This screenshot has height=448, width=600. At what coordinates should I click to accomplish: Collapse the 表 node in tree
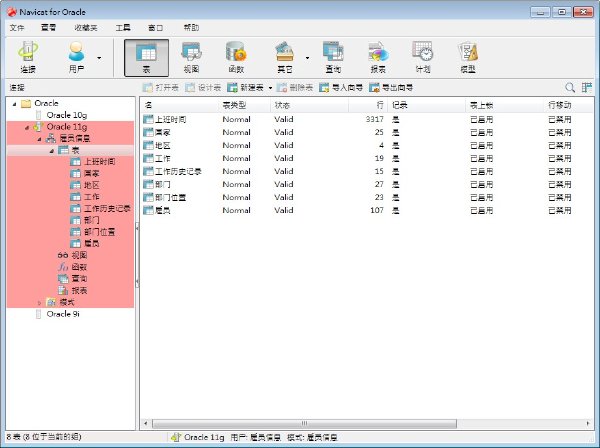click(x=51, y=151)
